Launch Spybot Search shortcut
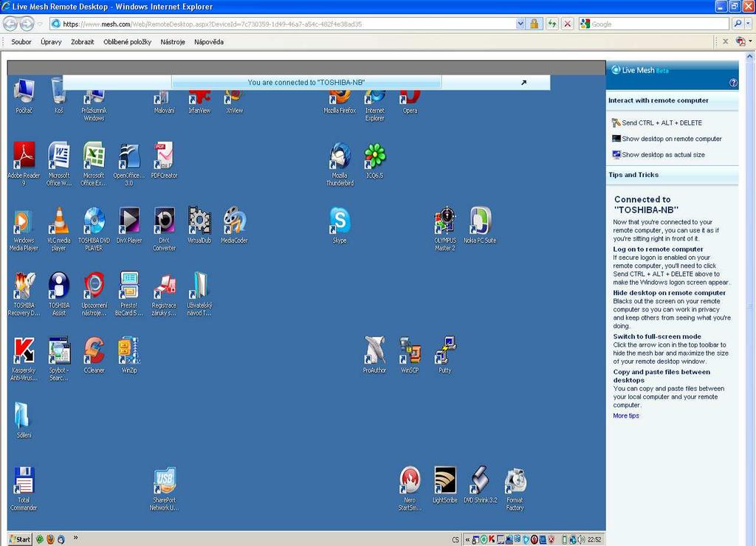This screenshot has height=546, width=756. [59, 359]
